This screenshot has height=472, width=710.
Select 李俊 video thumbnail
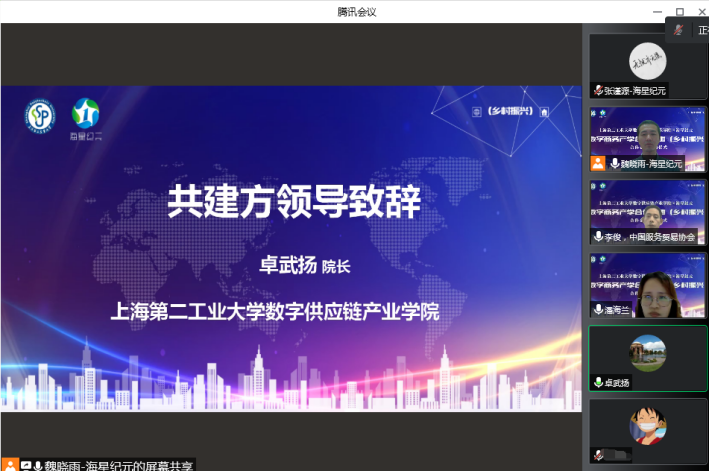tap(648, 212)
